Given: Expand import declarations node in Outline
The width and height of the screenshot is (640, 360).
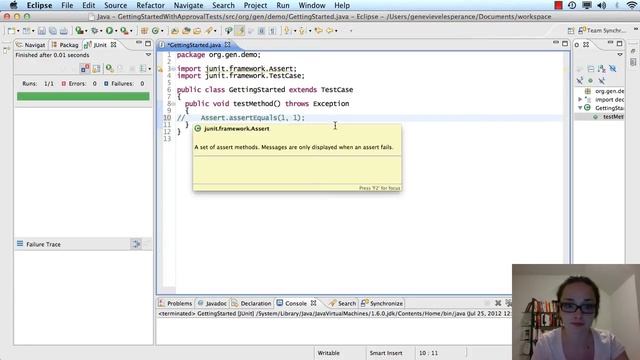Looking at the screenshot, I should 580,99.
